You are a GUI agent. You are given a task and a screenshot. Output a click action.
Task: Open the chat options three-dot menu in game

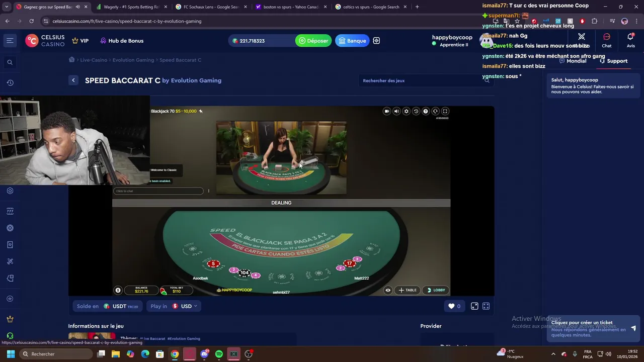(x=209, y=191)
